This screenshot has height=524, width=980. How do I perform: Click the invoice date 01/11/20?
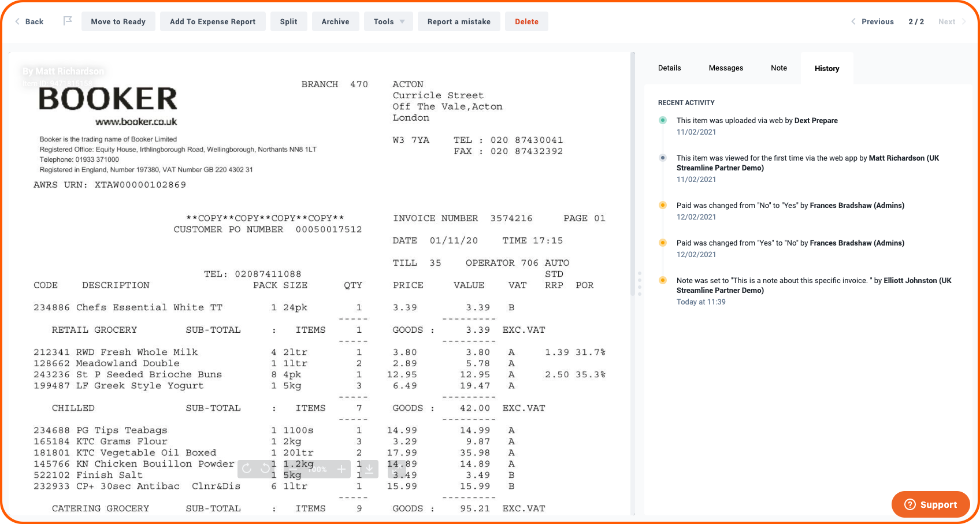pos(454,240)
